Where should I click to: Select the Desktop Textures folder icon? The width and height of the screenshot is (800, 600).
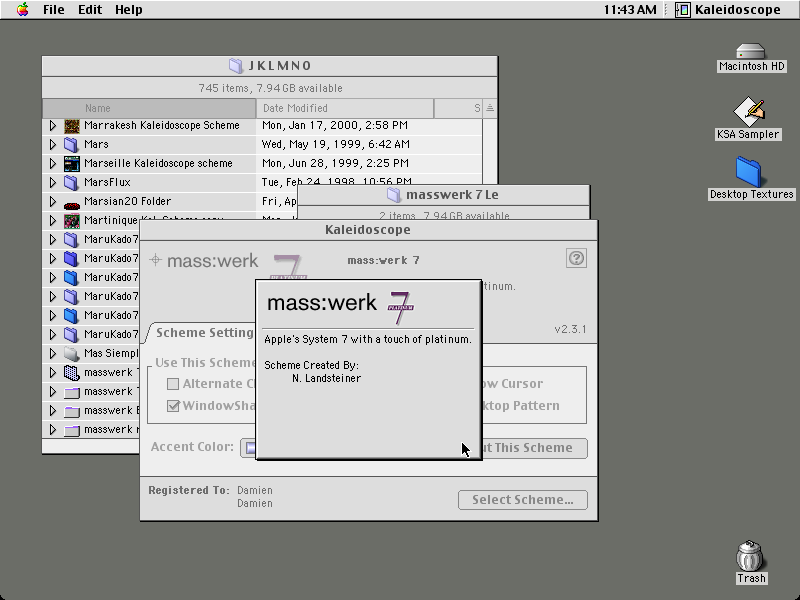pos(748,171)
